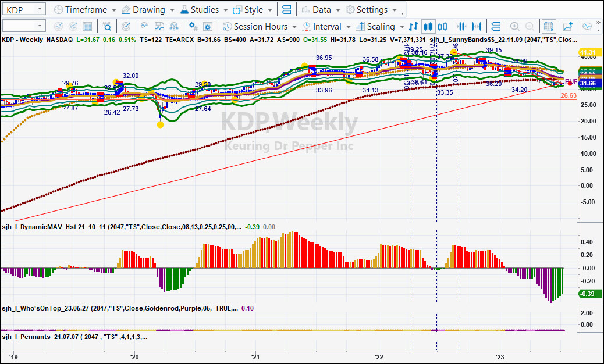Switch to OHLC bar chart style
604x364 pixels.
pyautogui.click(x=413, y=27)
